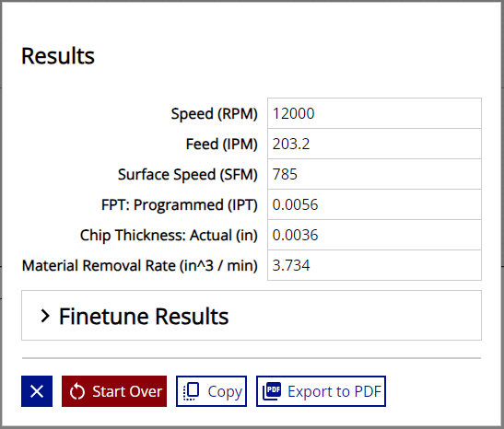Select the Speed (RPM) value field
Screen dimensions: 504x429
(x=374, y=113)
